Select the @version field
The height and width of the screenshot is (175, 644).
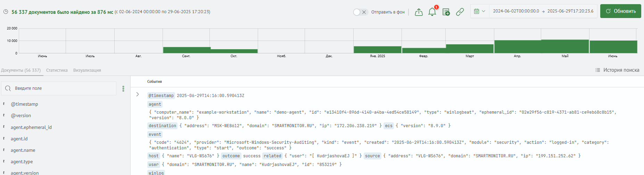pyautogui.click(x=21, y=116)
